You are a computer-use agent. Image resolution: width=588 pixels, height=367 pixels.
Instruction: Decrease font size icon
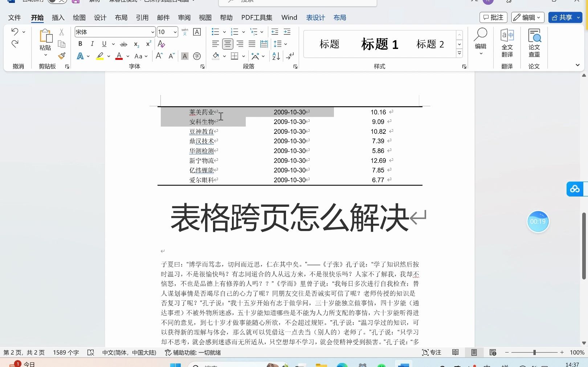coord(172,56)
